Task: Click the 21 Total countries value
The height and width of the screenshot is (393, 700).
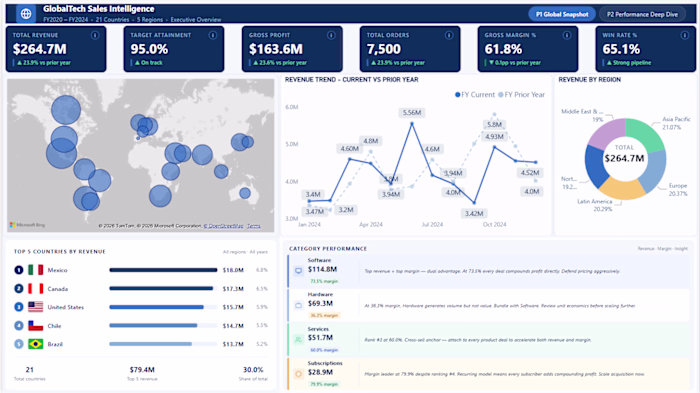Action: (x=29, y=370)
